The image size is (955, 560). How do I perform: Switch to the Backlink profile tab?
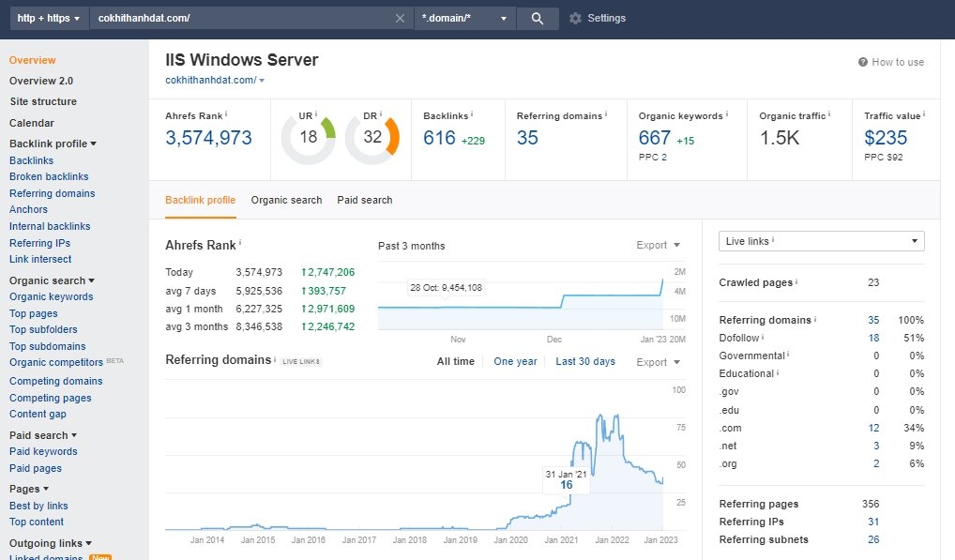[x=201, y=200]
